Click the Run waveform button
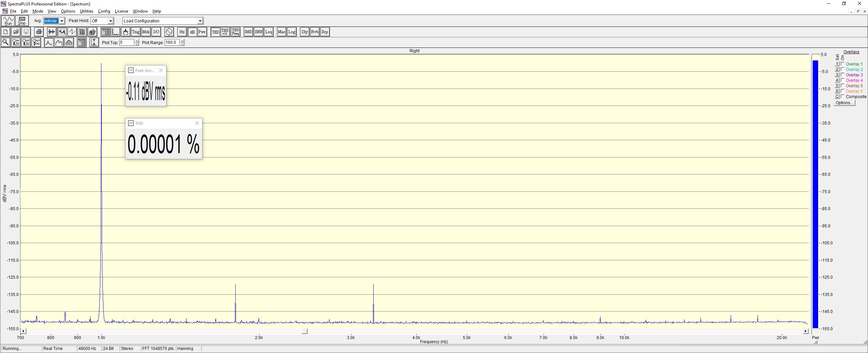Viewport: 868px width, 353px height. [x=8, y=21]
